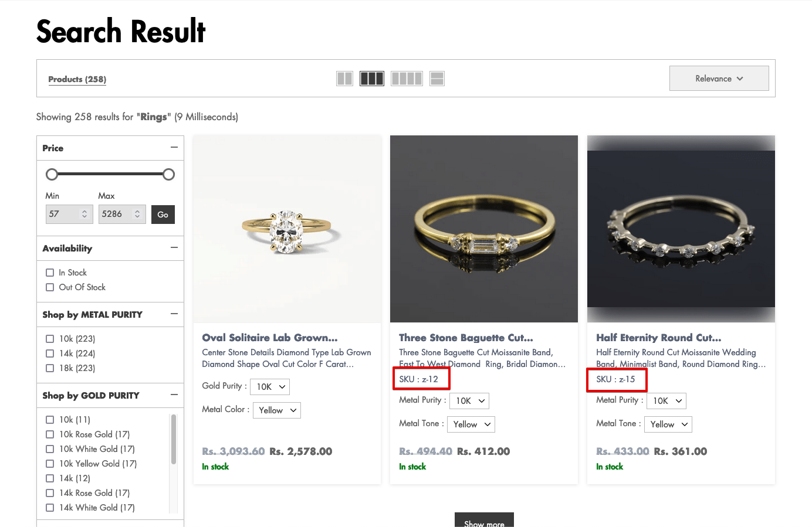The image size is (812, 527).
Task: Switch to list layout view icon
Action: coord(437,79)
